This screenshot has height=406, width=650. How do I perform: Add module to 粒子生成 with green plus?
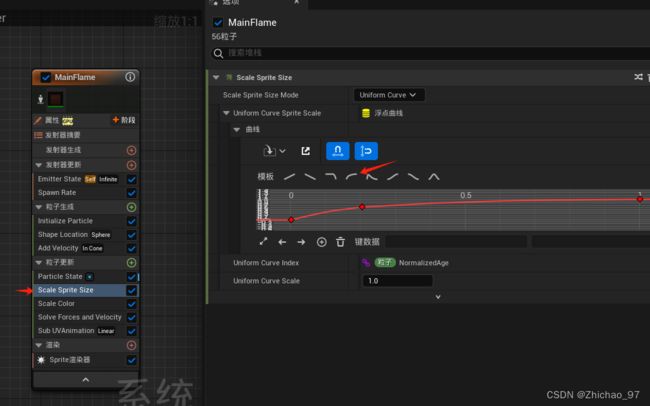click(x=131, y=207)
